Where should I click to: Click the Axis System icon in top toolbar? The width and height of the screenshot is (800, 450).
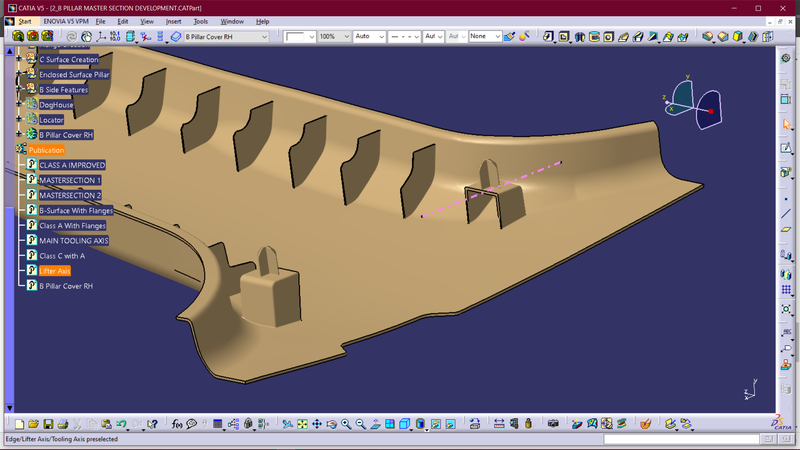[x=101, y=36]
